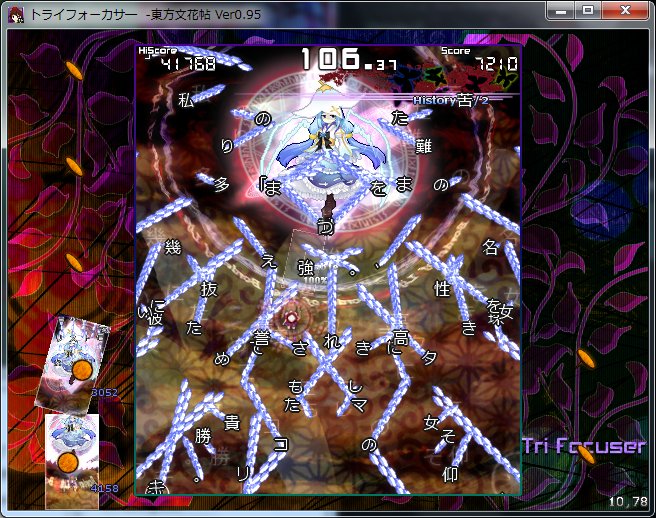Click the kanji bullet 勝
Image resolution: width=656 pixels, height=518 pixels.
[203, 436]
